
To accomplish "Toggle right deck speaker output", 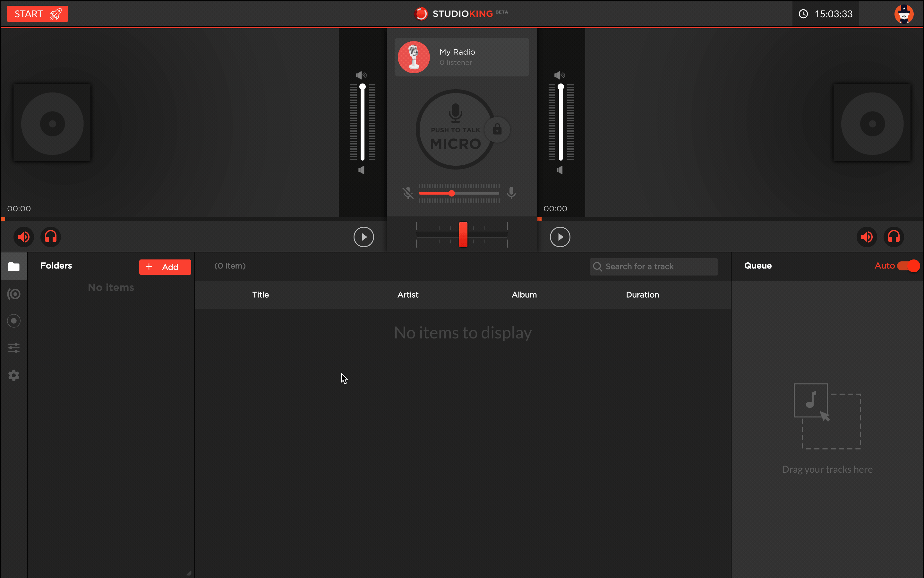I will click(x=867, y=237).
